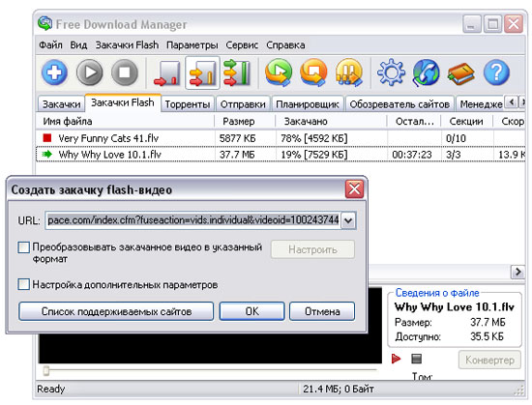This screenshot has height=405, width=532.
Task: Click Free Download Manager title bar logo
Action: (x=44, y=23)
